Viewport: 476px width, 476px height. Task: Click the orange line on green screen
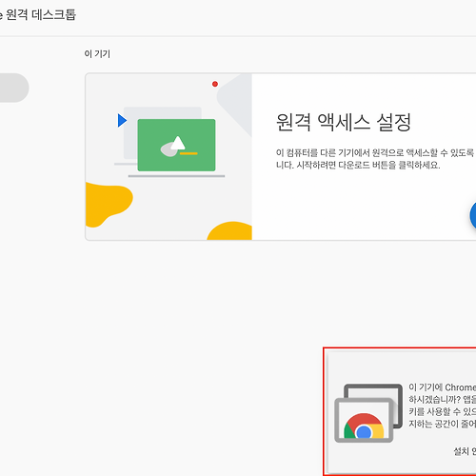pos(188,153)
